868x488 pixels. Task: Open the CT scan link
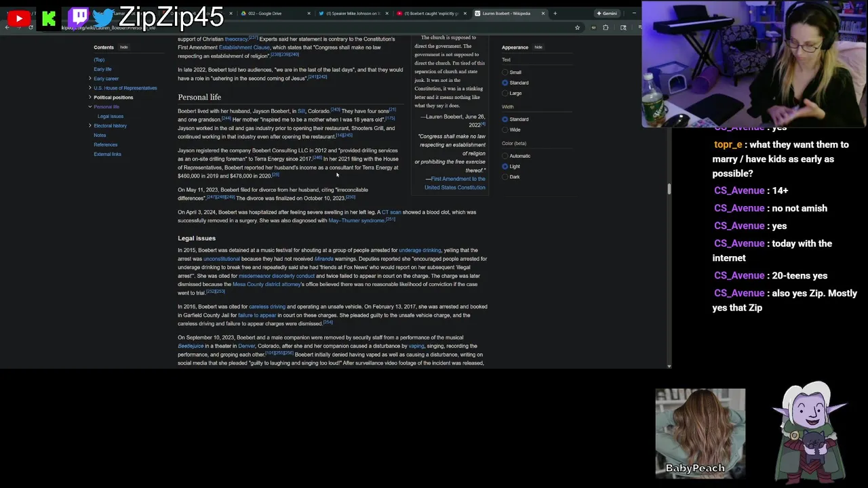click(x=391, y=212)
